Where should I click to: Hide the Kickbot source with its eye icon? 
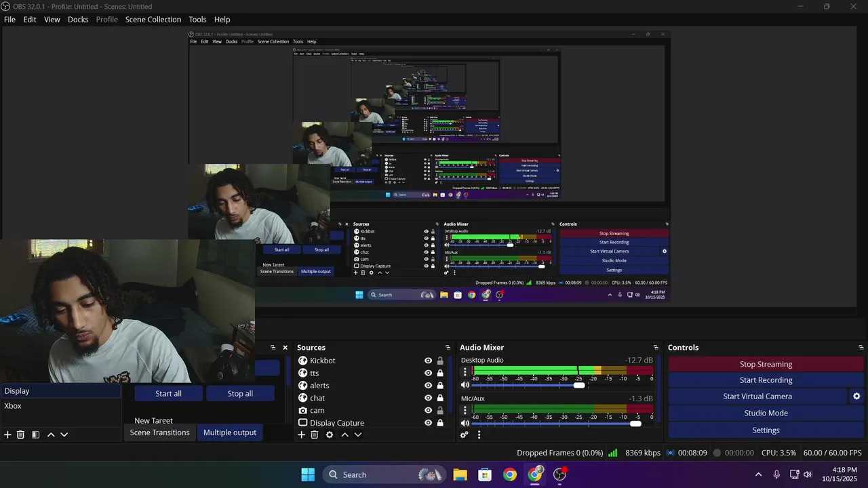point(428,361)
